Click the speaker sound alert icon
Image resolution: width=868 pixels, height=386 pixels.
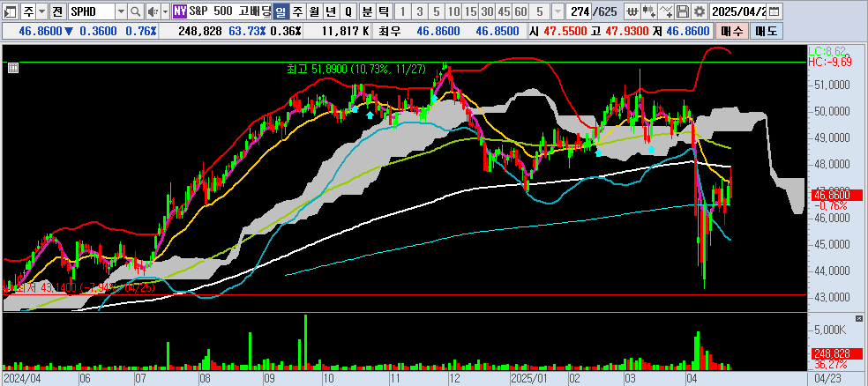(153, 11)
